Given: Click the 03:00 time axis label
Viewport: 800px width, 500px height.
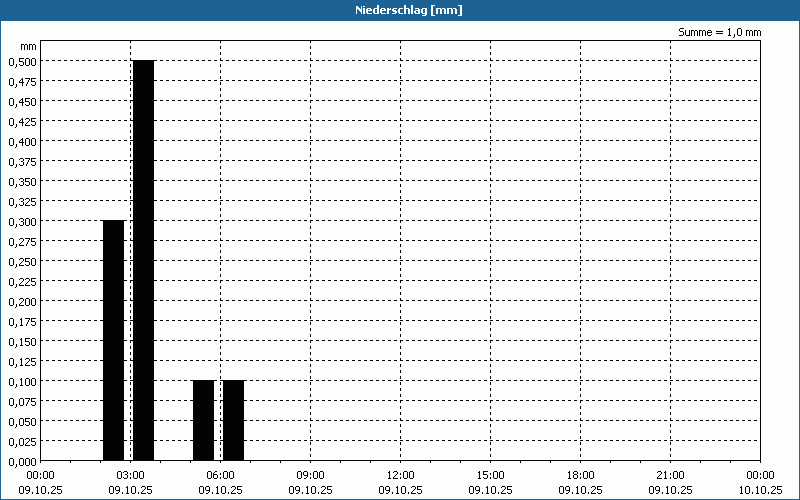Looking at the screenshot, I should [x=130, y=475].
